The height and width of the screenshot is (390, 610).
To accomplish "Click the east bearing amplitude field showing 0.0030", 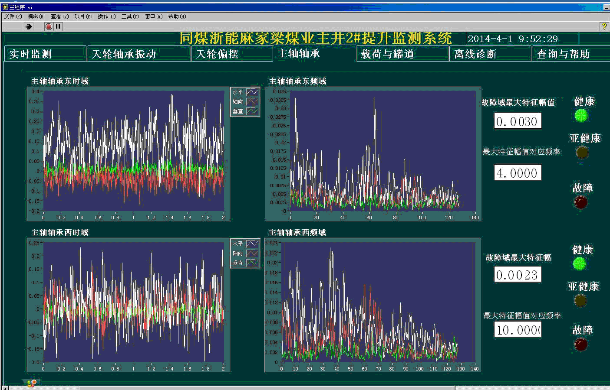I will [x=517, y=121].
